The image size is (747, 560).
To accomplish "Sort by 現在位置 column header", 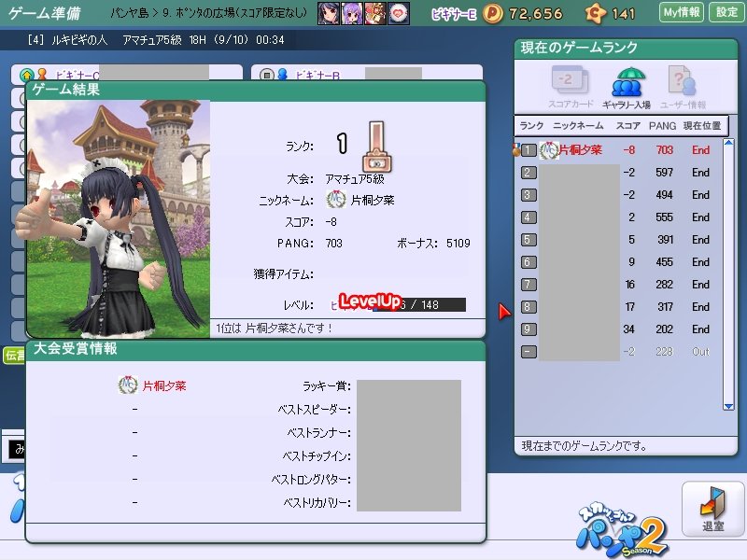I will 702,126.
